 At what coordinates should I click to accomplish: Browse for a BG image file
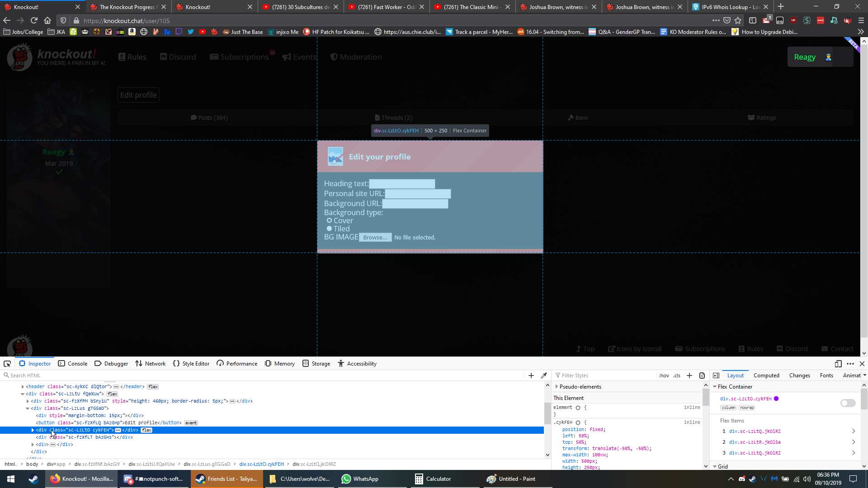[x=375, y=238]
